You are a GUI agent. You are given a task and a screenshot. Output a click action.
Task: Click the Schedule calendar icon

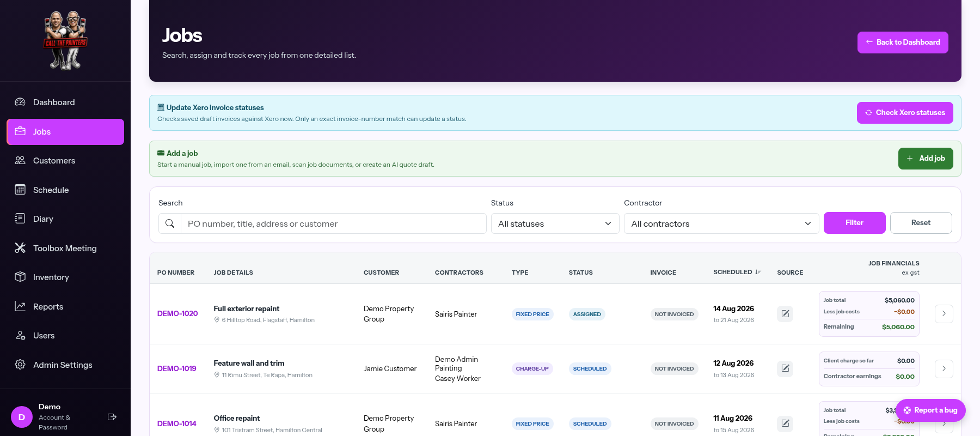(x=20, y=190)
